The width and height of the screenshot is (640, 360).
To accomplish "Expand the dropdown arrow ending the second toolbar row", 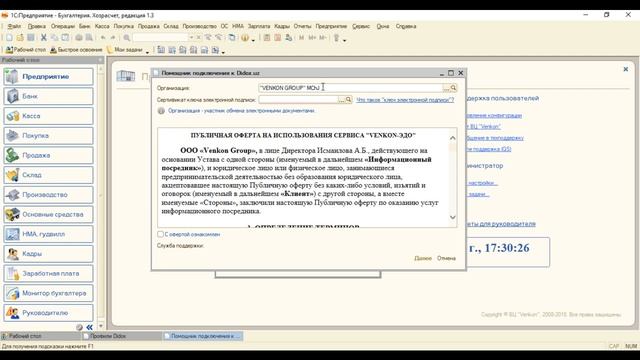I will pos(223,52).
